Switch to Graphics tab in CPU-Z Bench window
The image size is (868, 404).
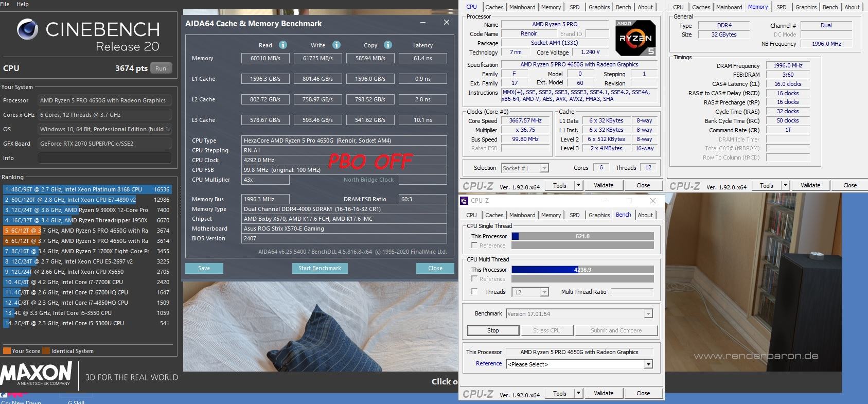coord(599,215)
